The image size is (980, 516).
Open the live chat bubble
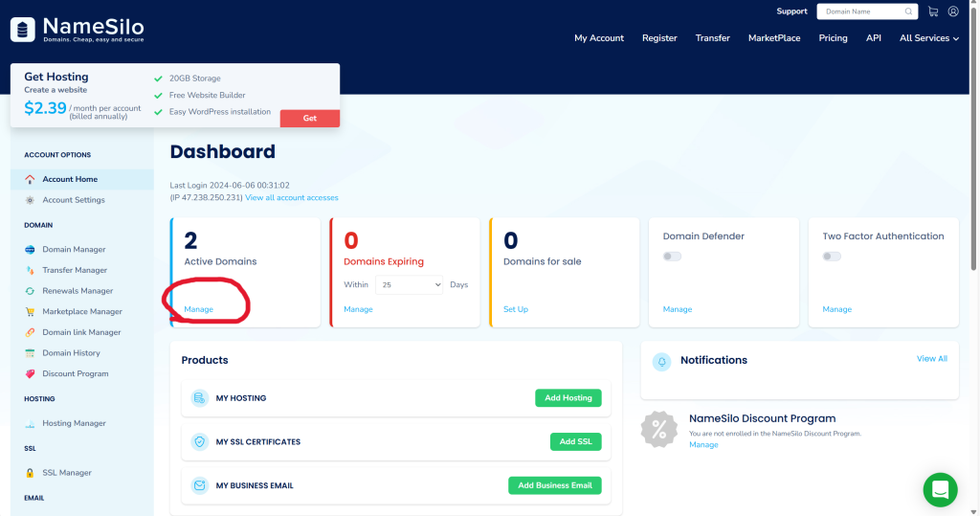pos(940,490)
